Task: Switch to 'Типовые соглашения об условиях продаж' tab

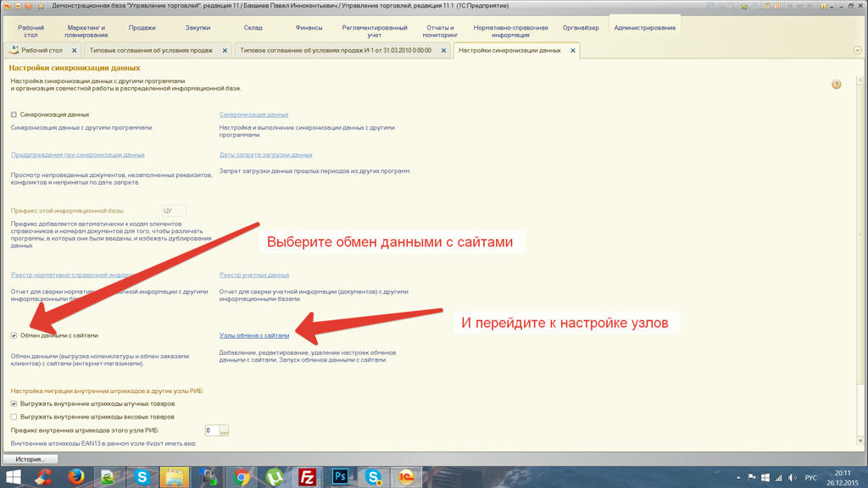Action: click(x=151, y=51)
